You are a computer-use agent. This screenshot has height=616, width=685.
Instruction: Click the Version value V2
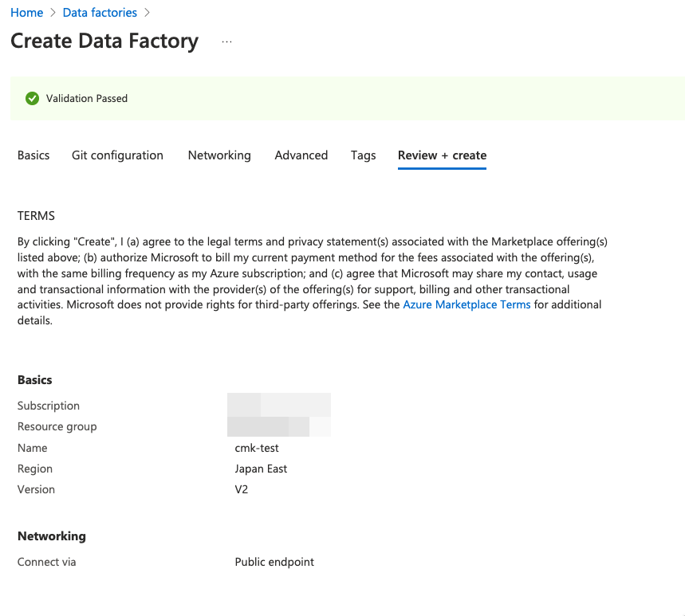click(x=241, y=490)
